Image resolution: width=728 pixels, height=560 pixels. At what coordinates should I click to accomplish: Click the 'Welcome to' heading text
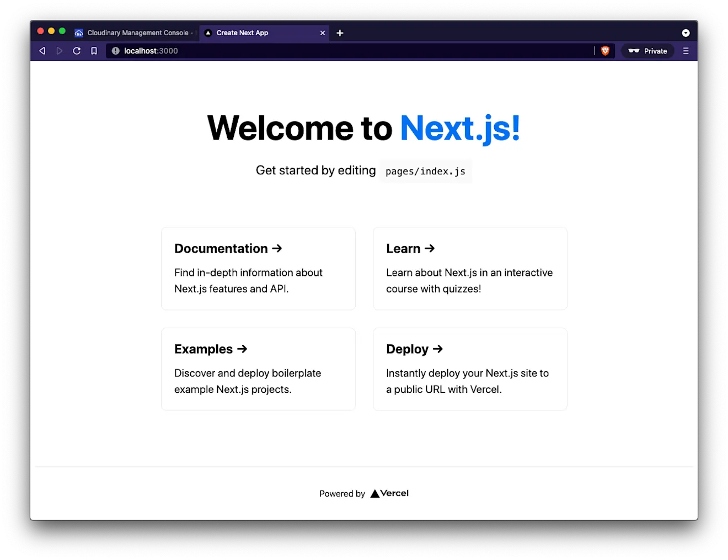click(299, 129)
